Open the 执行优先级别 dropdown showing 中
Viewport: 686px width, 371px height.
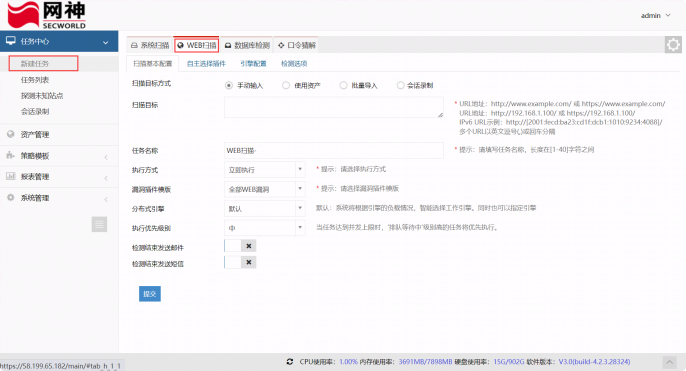(264, 228)
